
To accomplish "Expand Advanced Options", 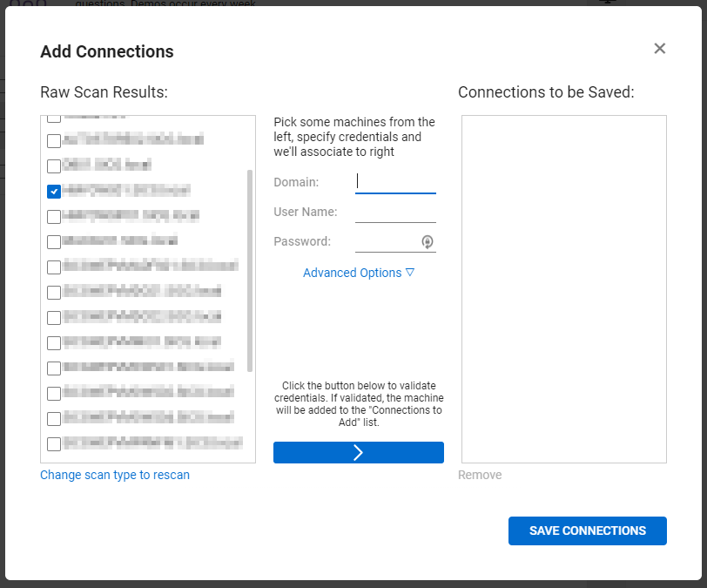I will point(359,273).
